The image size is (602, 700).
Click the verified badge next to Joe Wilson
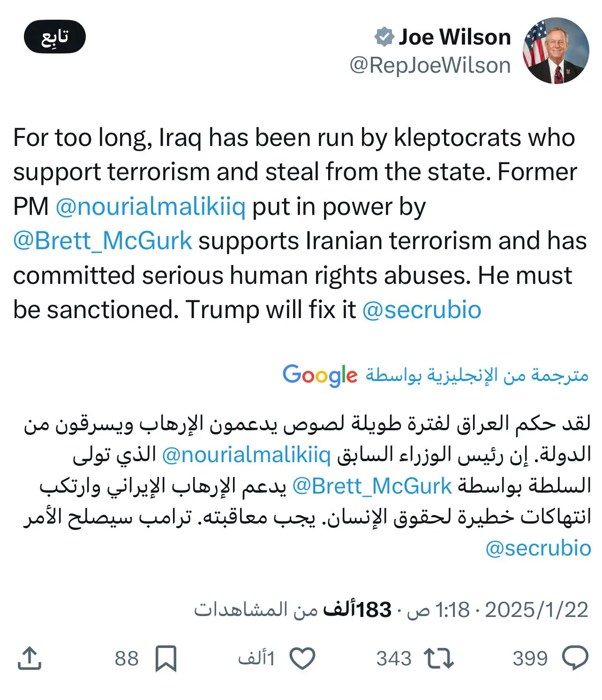click(384, 37)
